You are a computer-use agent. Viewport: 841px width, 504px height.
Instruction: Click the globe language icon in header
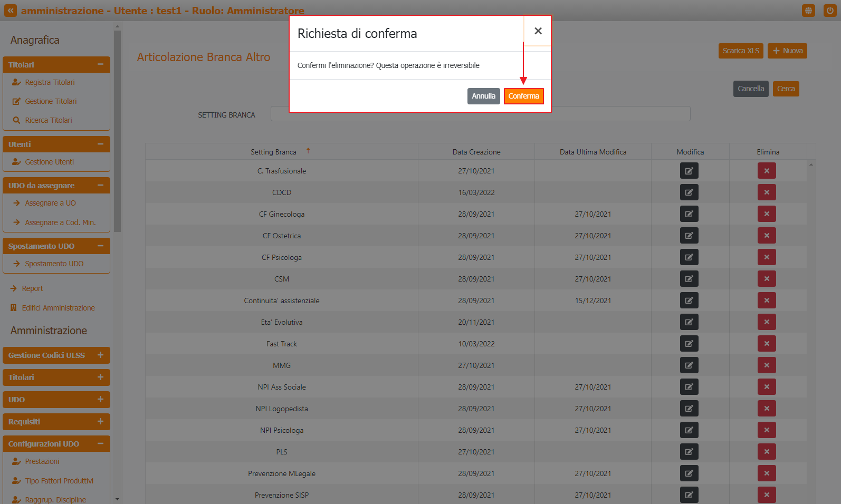click(808, 11)
